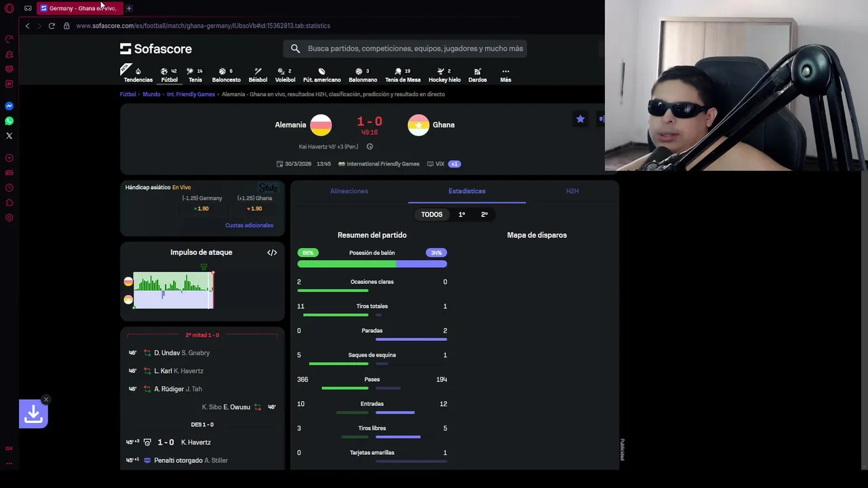Open the Ghana team flag
868x488 pixels.
point(418,125)
